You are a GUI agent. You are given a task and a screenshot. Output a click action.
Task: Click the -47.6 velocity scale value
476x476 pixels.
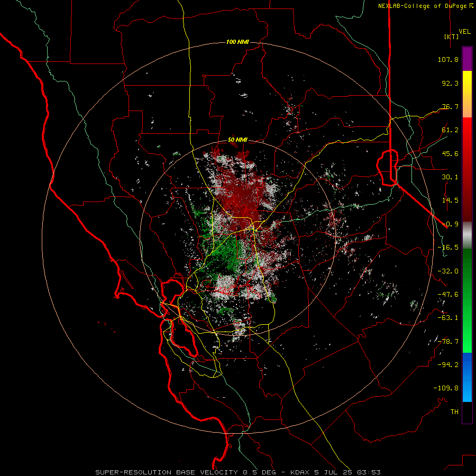[448, 295]
